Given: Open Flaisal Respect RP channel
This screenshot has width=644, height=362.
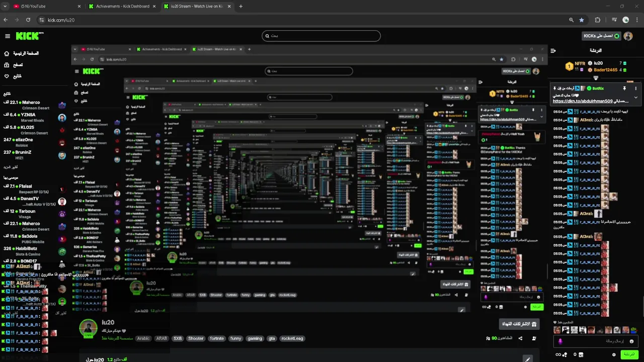Looking at the screenshot, I should (x=35, y=189).
